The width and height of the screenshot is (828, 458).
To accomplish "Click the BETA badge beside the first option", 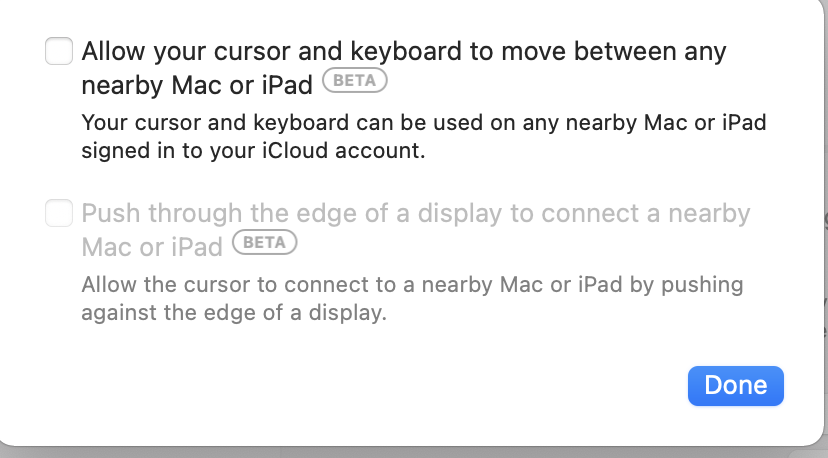I will click(354, 82).
